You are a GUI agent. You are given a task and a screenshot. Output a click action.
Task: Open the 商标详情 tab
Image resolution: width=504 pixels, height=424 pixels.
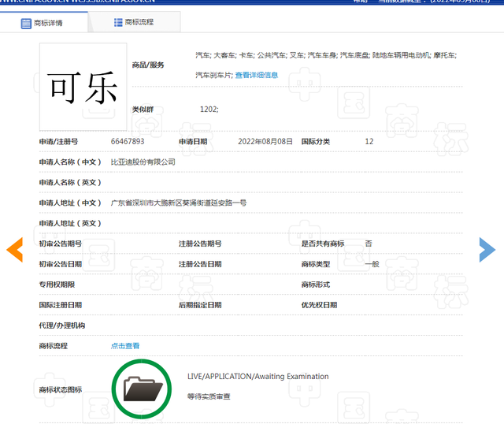[44, 22]
